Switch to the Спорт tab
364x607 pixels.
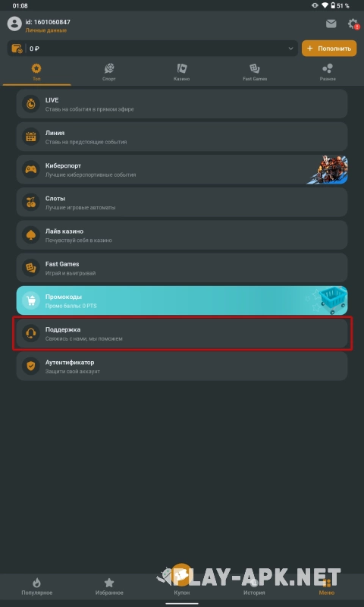coord(109,72)
